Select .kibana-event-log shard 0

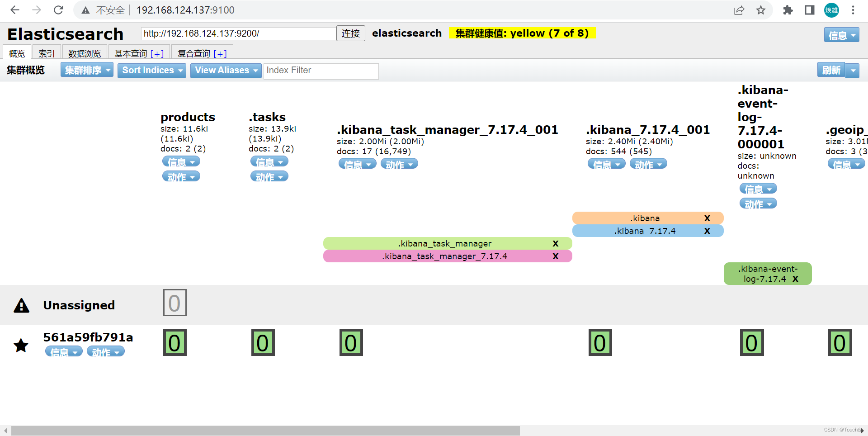tap(751, 342)
